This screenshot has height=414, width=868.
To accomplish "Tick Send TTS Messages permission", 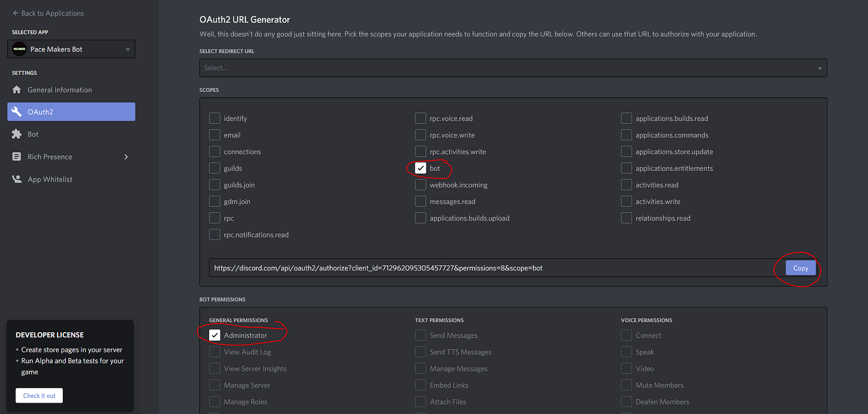I will click(421, 352).
